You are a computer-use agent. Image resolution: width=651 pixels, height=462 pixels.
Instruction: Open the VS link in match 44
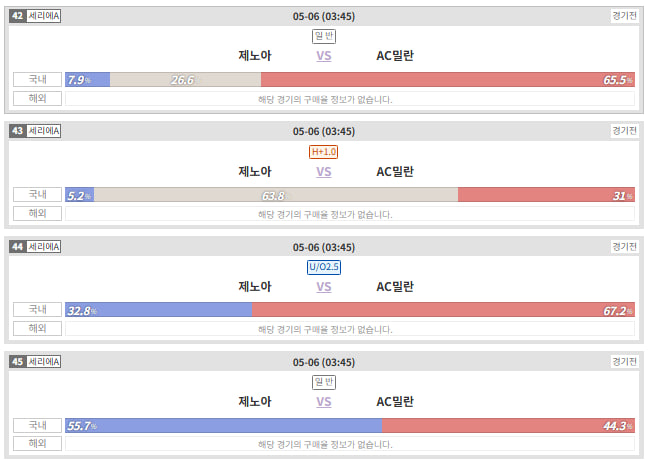[x=324, y=286]
